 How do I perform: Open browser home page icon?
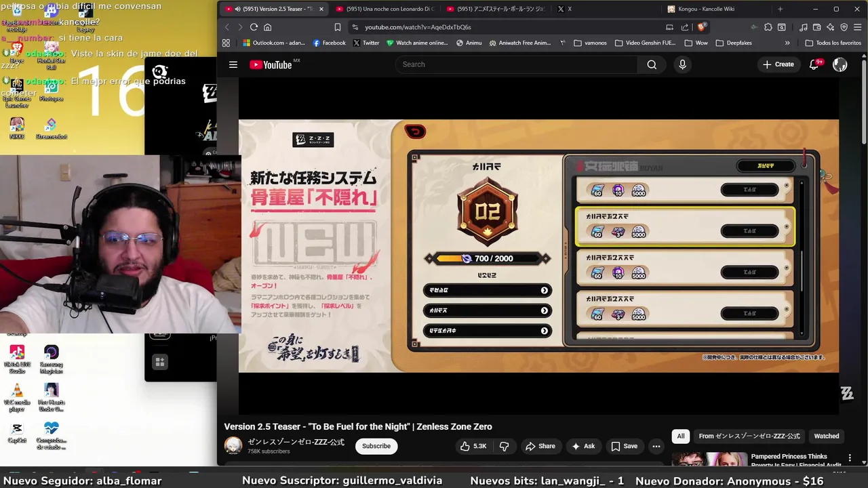[x=267, y=27]
